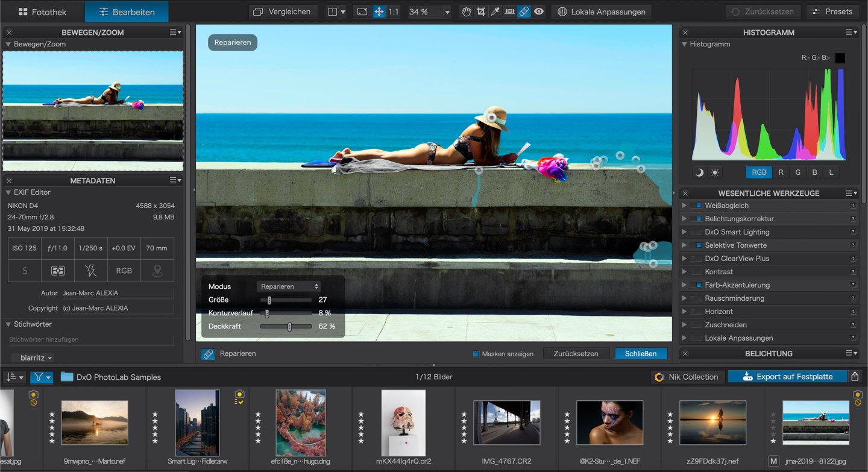Adjust the Deckkraft slider
This screenshot has width=868, height=472.
click(x=286, y=326)
